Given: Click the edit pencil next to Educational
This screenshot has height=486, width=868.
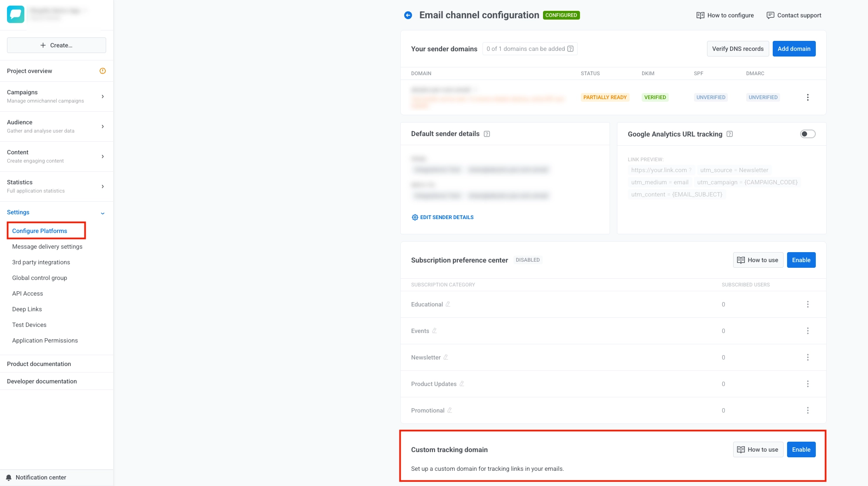Looking at the screenshot, I should [x=448, y=304].
